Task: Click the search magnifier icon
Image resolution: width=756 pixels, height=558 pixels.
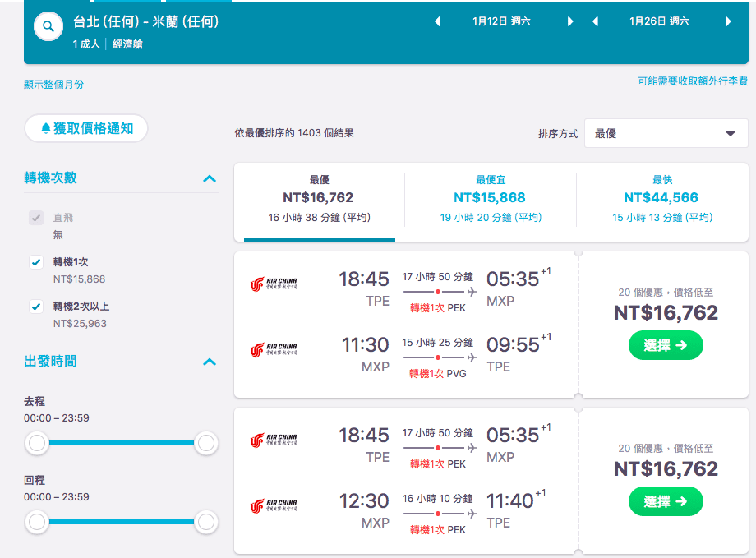Action: coord(48,26)
